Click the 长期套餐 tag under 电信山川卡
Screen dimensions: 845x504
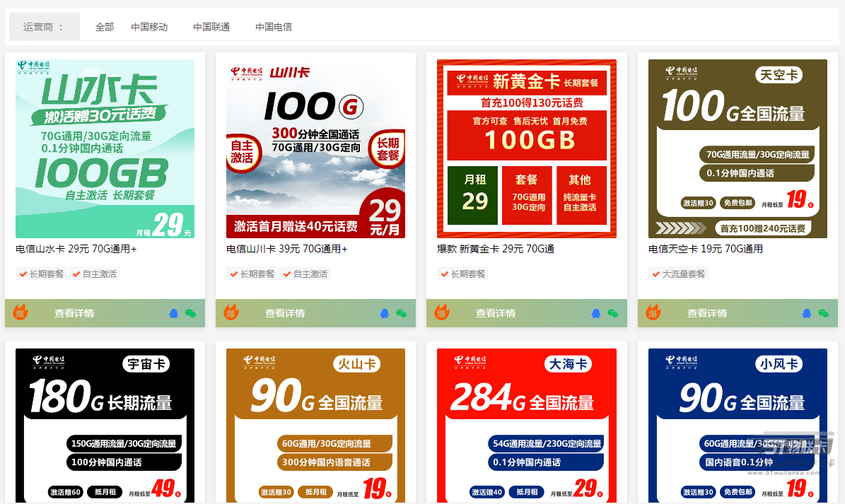252,274
